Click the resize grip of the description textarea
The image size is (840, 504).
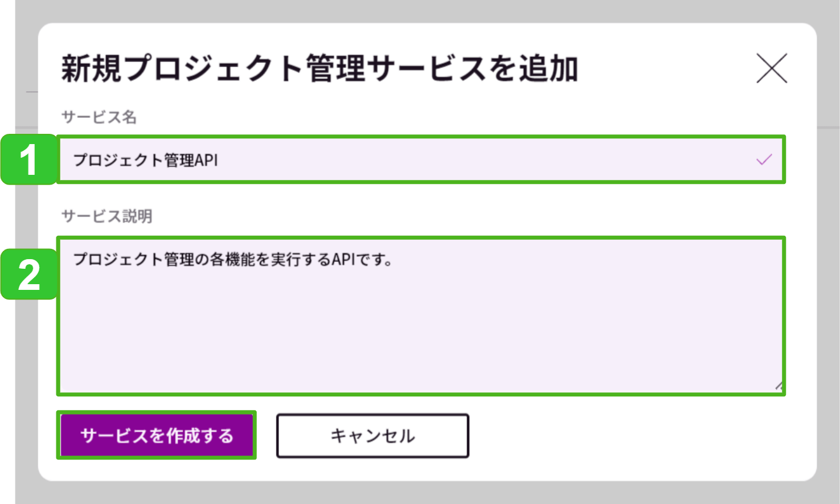click(779, 386)
